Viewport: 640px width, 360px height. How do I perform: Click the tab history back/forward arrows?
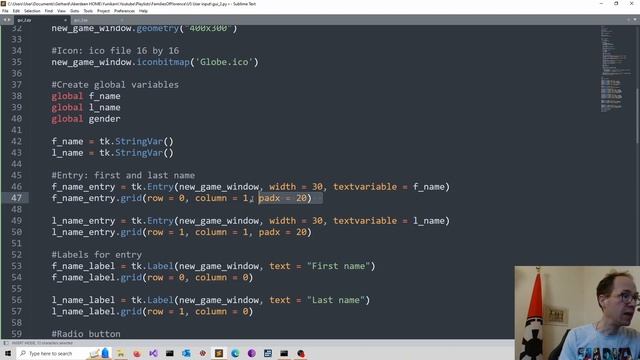tap(7, 20)
